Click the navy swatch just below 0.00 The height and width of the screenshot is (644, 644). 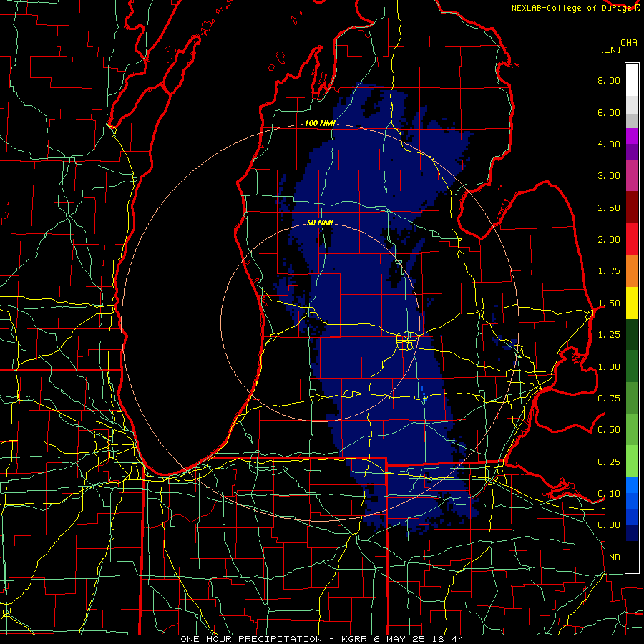(632, 533)
